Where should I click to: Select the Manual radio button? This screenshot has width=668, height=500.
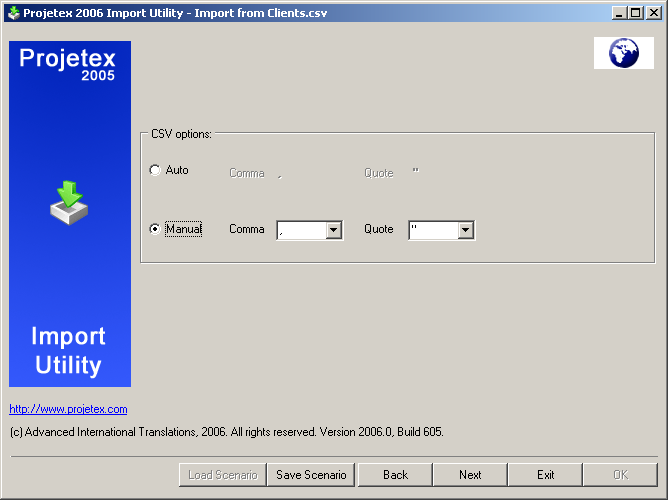[x=155, y=229]
